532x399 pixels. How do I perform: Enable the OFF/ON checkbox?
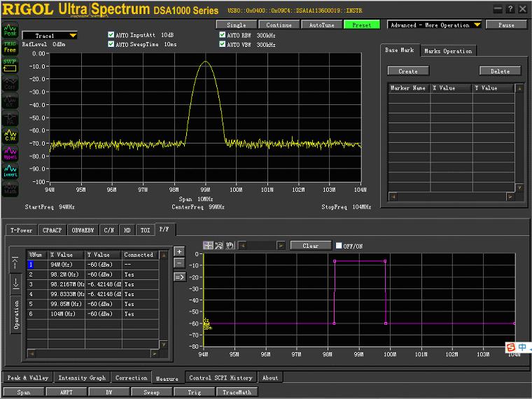coord(339,246)
